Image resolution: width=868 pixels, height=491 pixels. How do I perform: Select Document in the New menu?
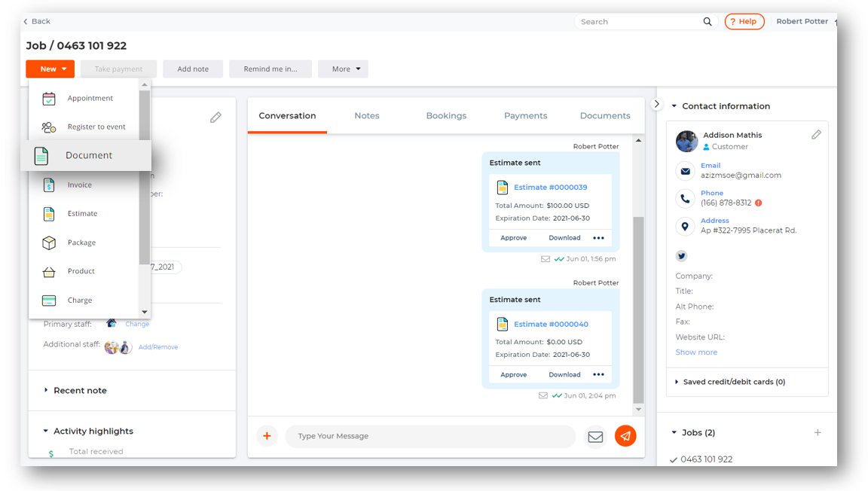[86, 156]
